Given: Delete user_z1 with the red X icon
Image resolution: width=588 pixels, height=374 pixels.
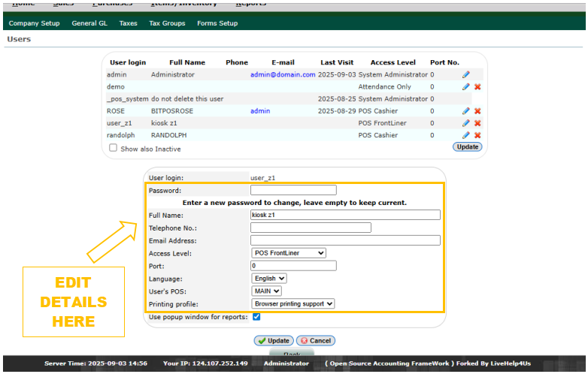Looking at the screenshot, I should point(477,123).
